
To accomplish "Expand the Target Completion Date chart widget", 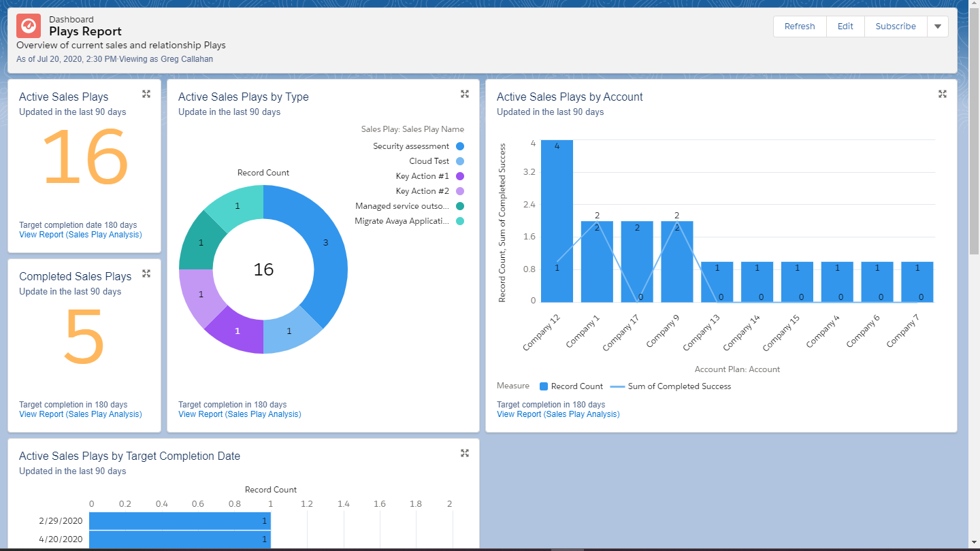I will pos(465,453).
